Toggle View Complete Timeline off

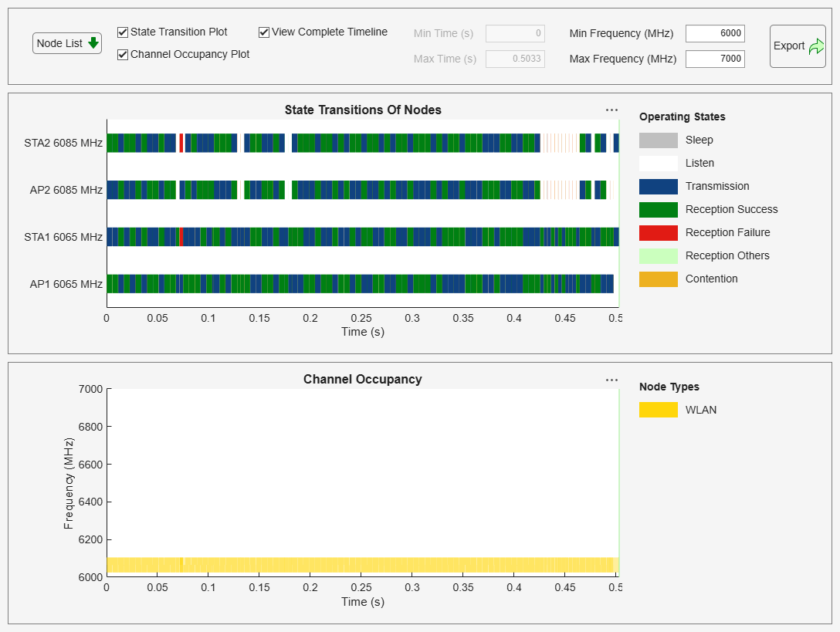[x=262, y=32]
